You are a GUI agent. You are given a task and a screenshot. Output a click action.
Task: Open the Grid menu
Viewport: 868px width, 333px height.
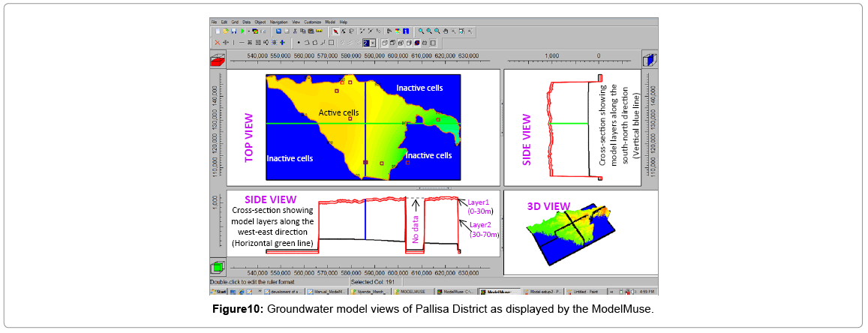point(235,22)
